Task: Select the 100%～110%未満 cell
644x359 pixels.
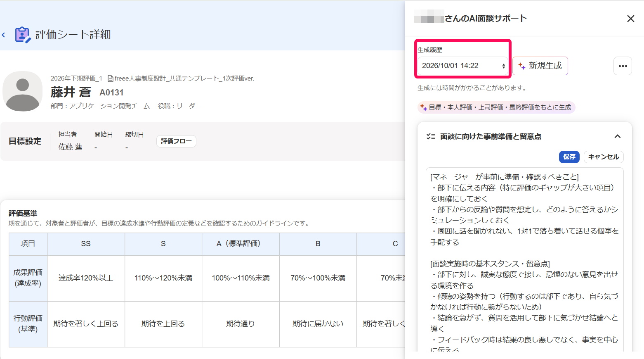Action: click(241, 278)
